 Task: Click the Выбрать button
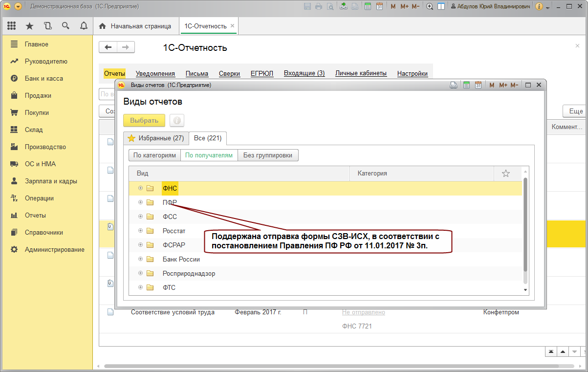point(144,121)
